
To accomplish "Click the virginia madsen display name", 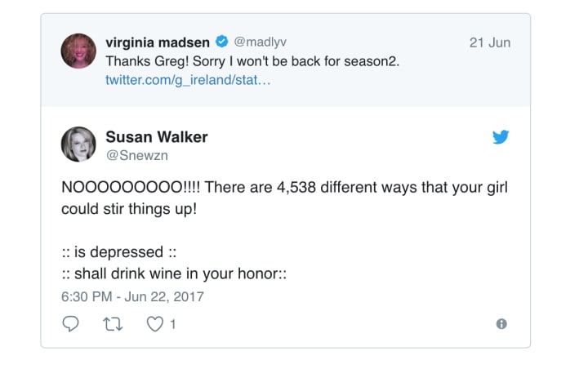I will [158, 42].
